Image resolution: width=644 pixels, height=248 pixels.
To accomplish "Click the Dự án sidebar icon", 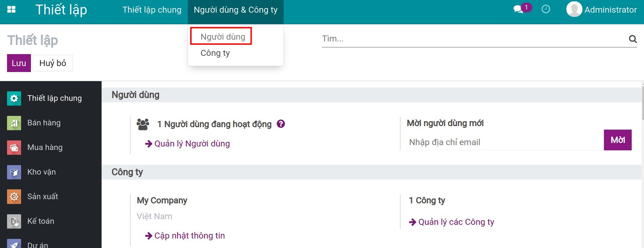I will pyautogui.click(x=14, y=243).
